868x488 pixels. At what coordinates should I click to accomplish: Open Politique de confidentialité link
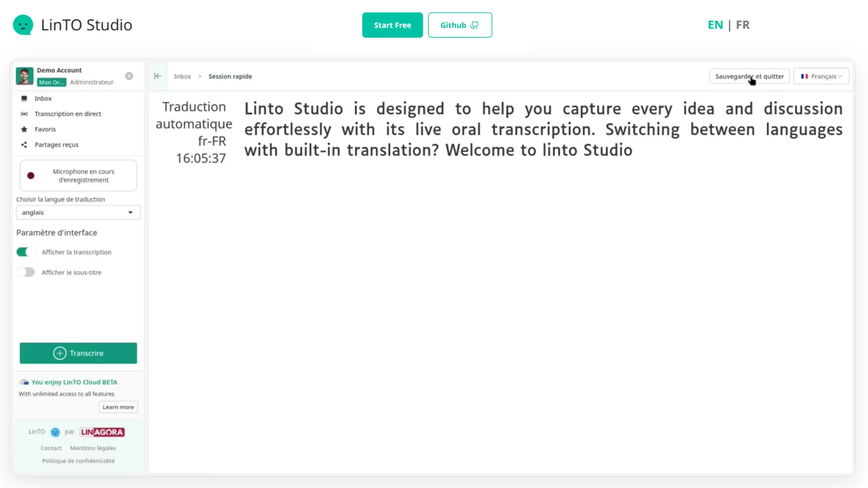tap(78, 461)
